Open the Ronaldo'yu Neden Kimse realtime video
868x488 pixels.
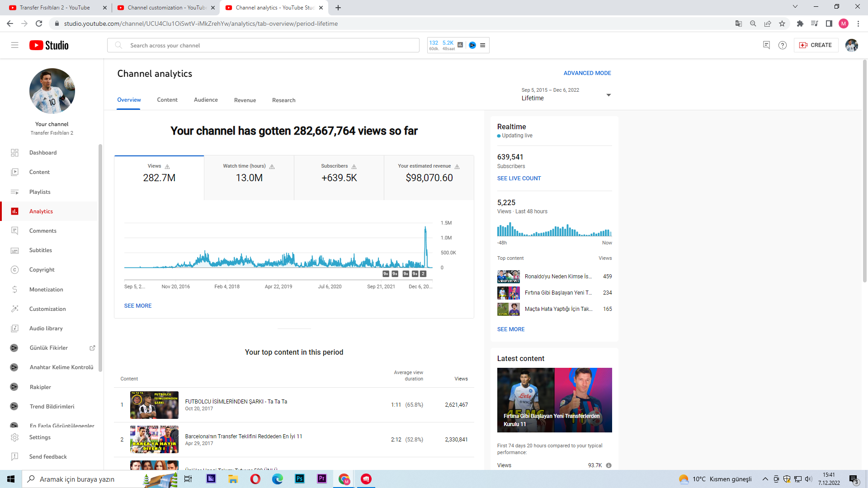(554, 277)
